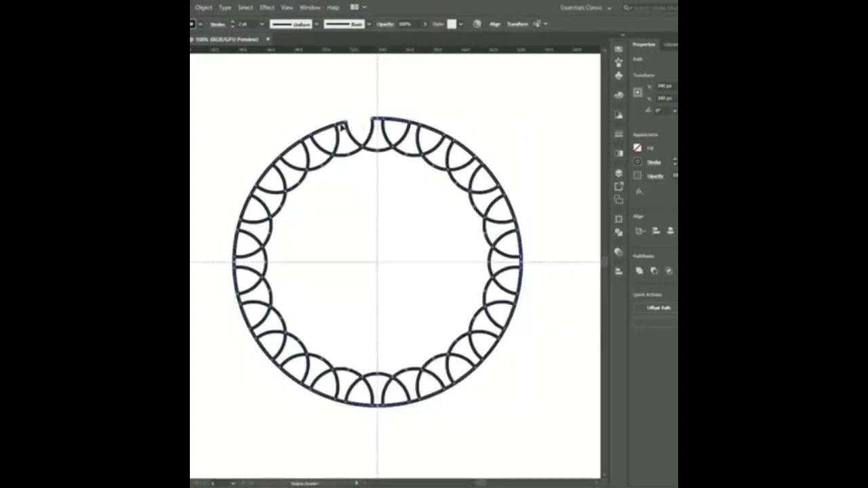Click the Recolor Artwork icon
The height and width of the screenshot is (488, 868).
[477, 24]
